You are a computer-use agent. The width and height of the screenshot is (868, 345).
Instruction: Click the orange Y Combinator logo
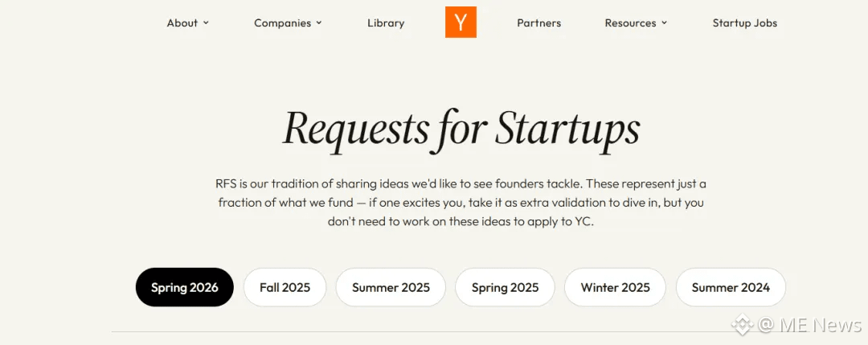pos(461,23)
